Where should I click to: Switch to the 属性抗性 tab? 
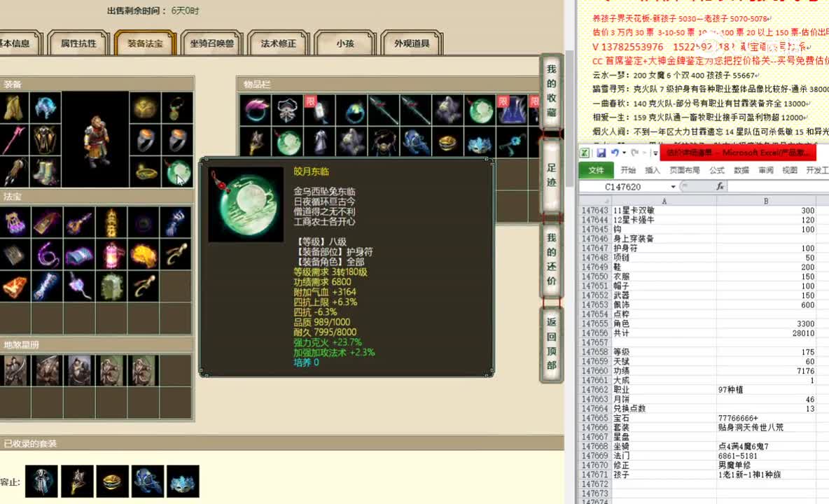tap(78, 43)
